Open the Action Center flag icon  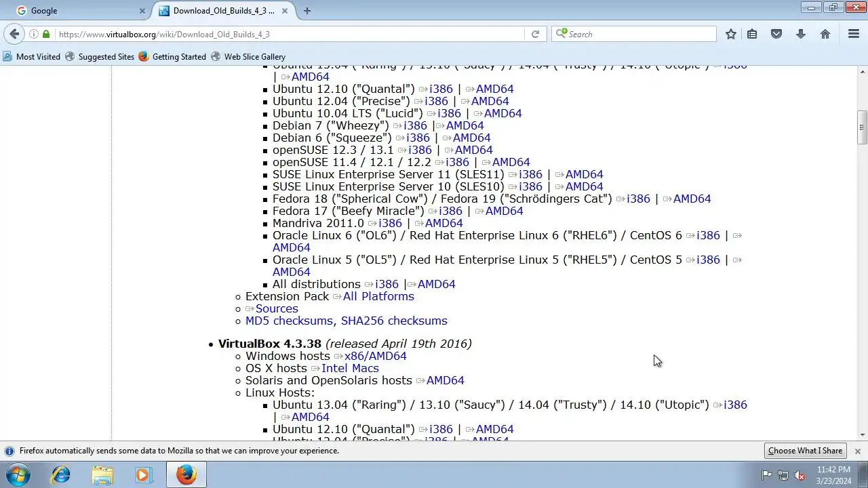[x=766, y=475]
